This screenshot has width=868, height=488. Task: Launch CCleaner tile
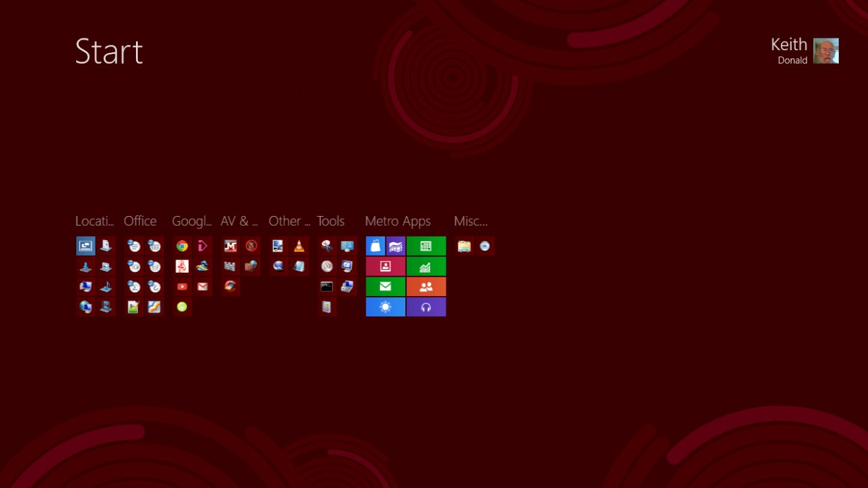tap(230, 286)
